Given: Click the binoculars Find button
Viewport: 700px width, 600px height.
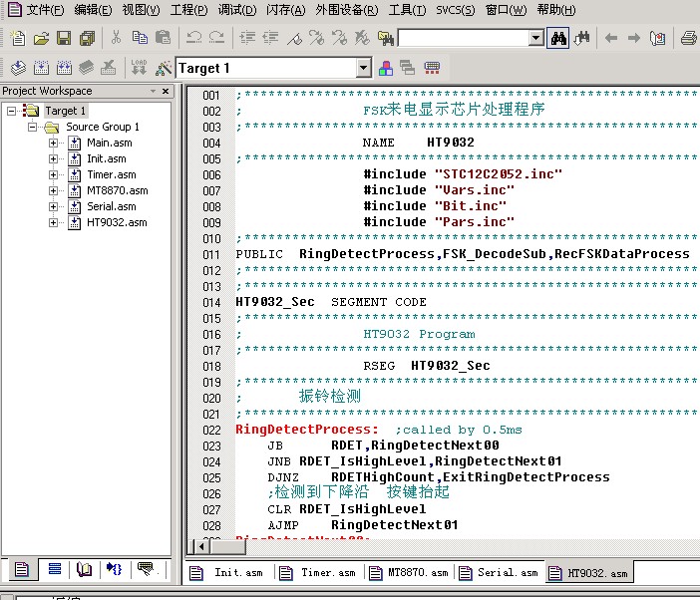Looking at the screenshot, I should (x=558, y=38).
